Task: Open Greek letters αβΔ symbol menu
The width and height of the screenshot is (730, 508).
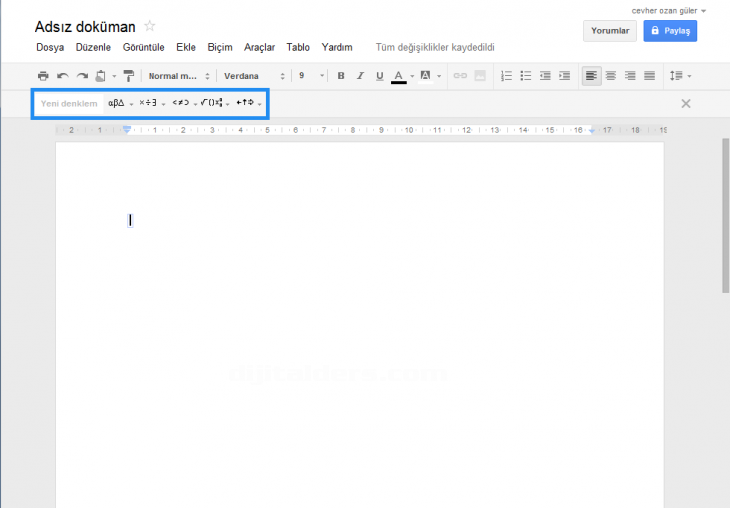Action: [x=121, y=103]
